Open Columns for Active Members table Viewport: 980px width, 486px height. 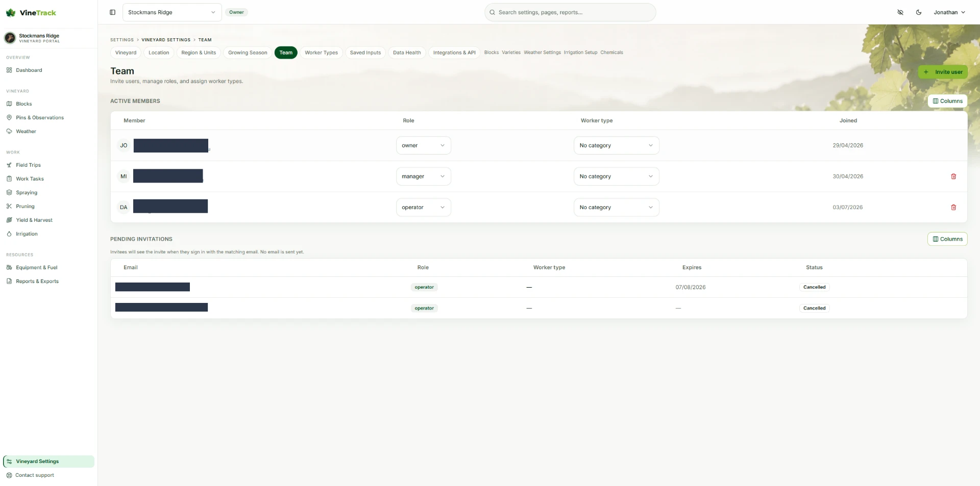[x=947, y=101]
